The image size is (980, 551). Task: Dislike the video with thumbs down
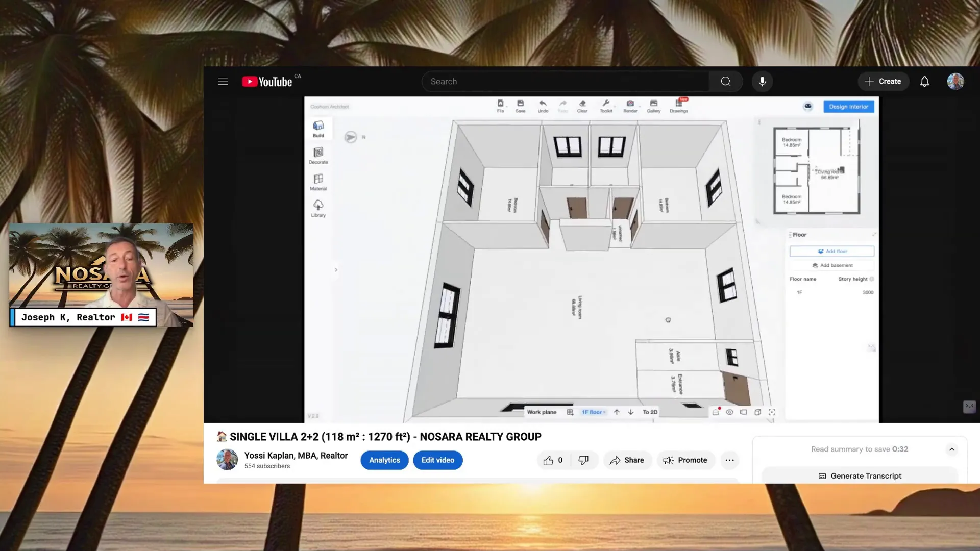584,460
